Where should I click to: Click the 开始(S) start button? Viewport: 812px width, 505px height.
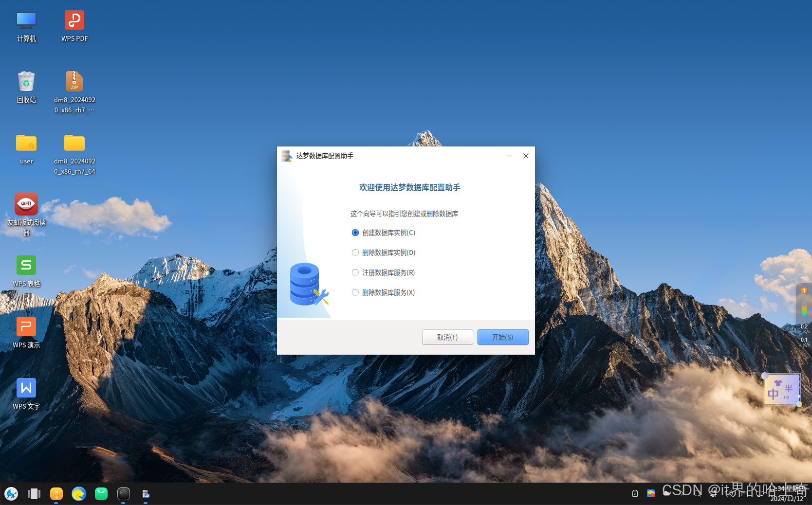pos(503,337)
